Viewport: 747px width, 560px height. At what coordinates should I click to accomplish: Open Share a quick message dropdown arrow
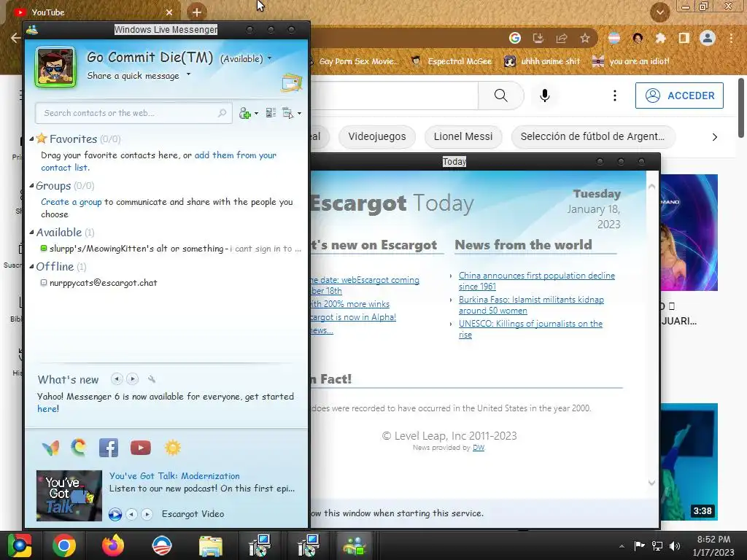(x=188, y=74)
